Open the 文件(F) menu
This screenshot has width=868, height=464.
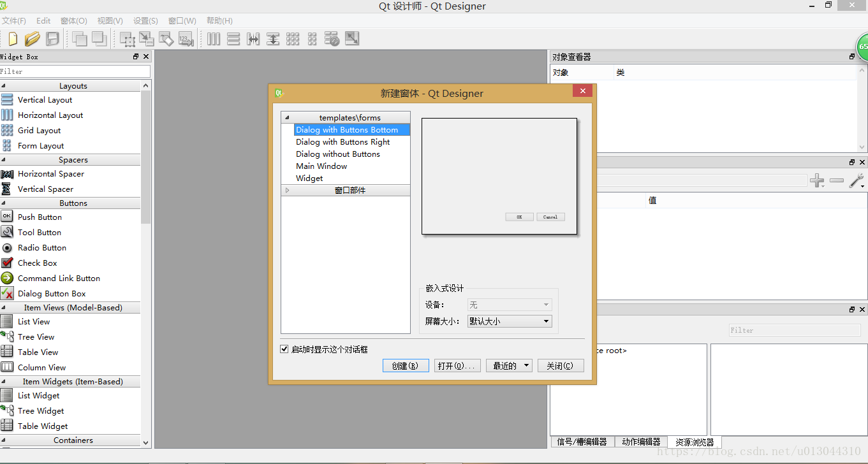point(14,20)
